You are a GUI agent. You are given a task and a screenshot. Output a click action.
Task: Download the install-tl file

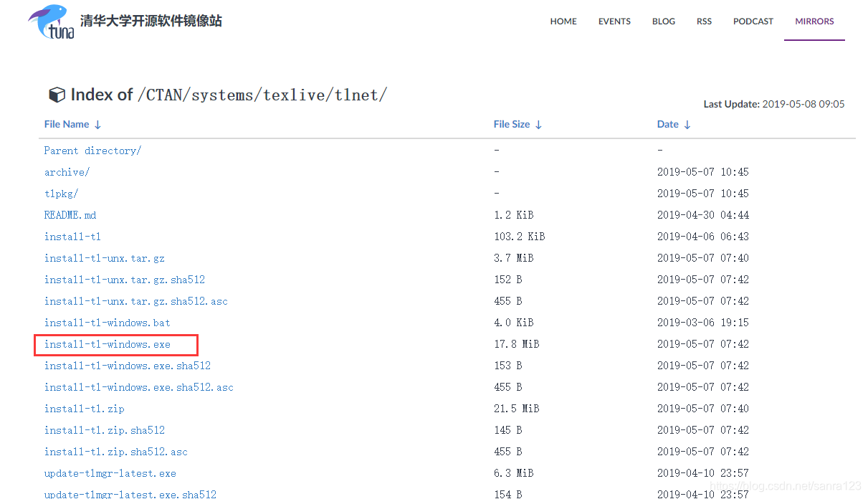(72, 237)
